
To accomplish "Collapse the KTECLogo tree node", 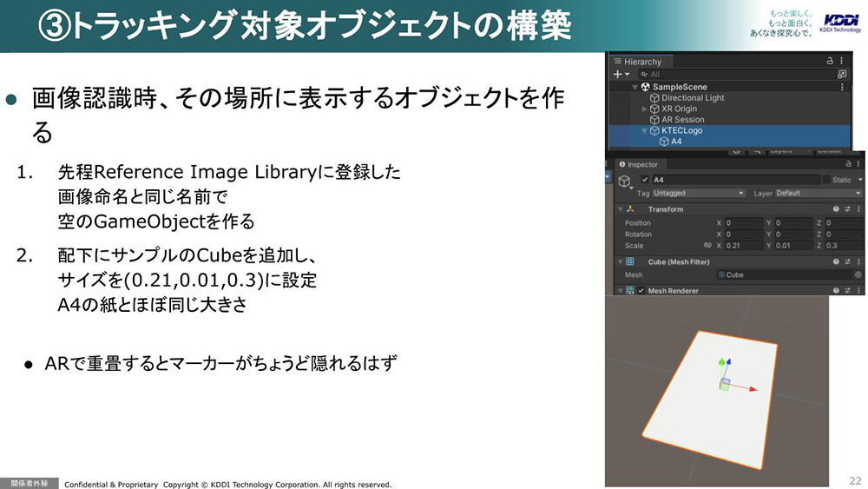I will (644, 130).
